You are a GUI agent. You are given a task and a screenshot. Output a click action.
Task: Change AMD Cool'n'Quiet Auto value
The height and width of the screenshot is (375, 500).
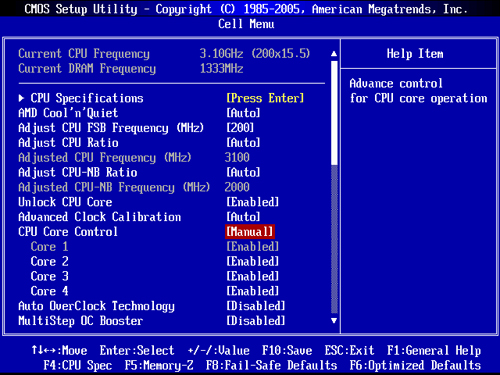243,113
